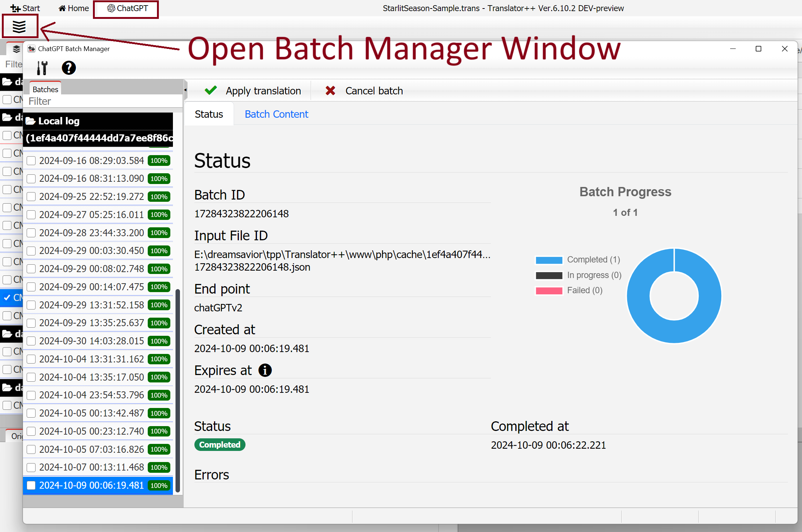
Task: Select batch row 2024-10-05 00:23:12.740
Action: coord(98,431)
